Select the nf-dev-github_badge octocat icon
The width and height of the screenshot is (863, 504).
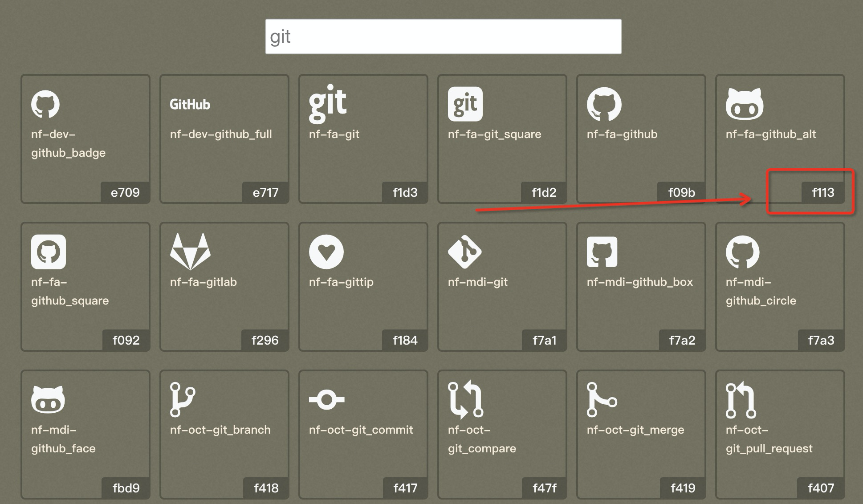pos(45,104)
